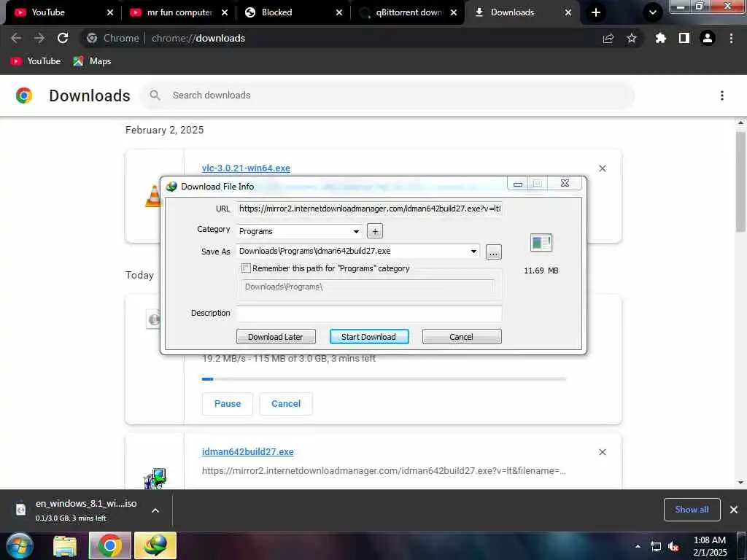Image resolution: width=747 pixels, height=560 pixels.
Task: Click the browser back arrow
Action: click(x=16, y=38)
